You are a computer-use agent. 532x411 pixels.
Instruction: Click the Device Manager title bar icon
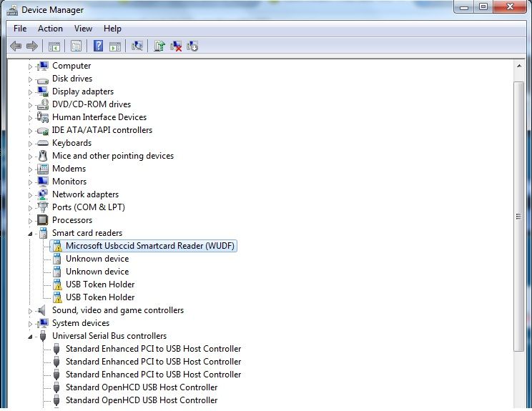[12, 10]
